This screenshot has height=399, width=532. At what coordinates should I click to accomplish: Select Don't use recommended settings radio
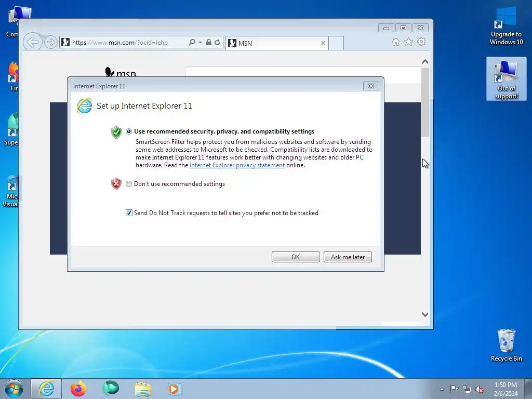[x=129, y=184]
